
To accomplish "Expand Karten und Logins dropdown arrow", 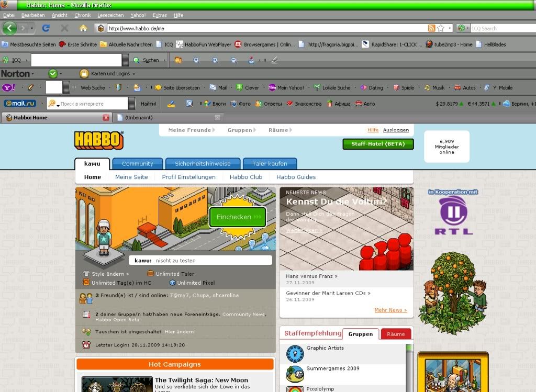I will pyautogui.click(x=133, y=74).
